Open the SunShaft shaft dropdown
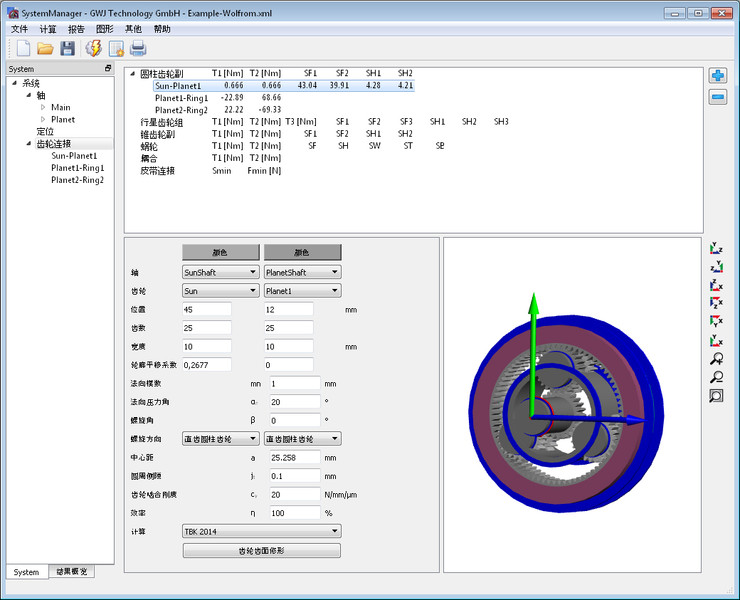This screenshot has width=740, height=600. 220,272
